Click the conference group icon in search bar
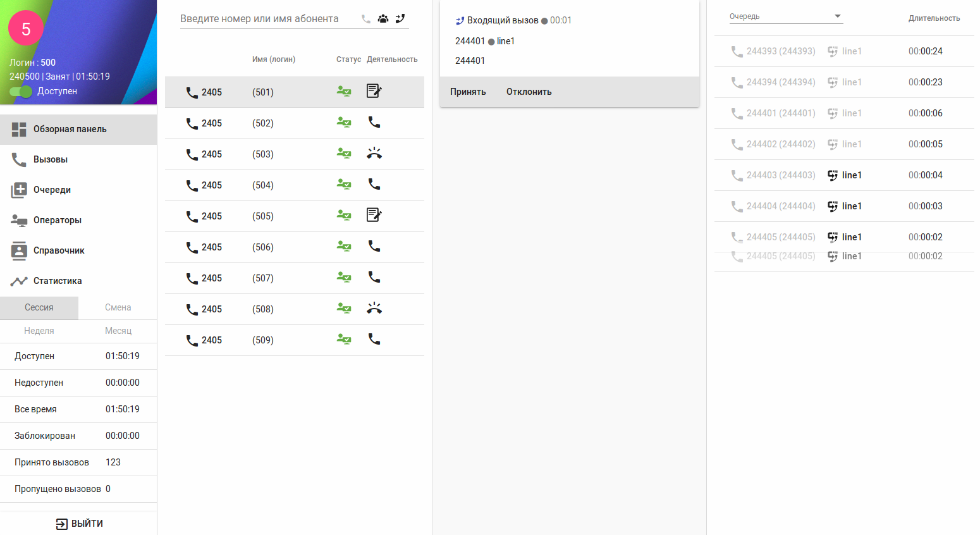This screenshot has height=535, width=980. click(x=383, y=19)
